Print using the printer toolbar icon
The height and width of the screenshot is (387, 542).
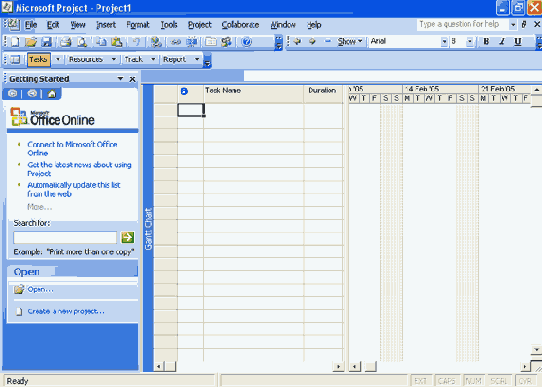(x=65, y=42)
